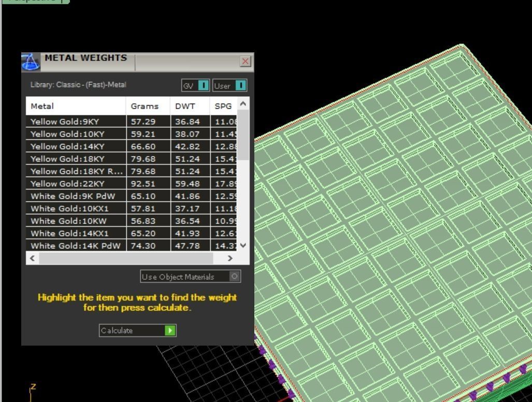532x402 pixels.
Task: Sort by the SPG column header
Action: pos(223,106)
